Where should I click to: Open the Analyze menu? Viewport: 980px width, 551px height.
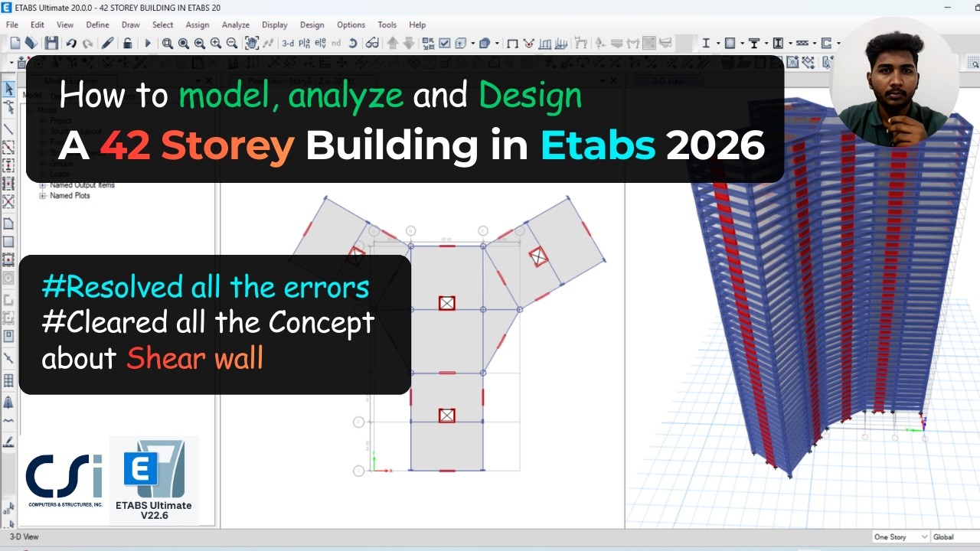tap(236, 24)
